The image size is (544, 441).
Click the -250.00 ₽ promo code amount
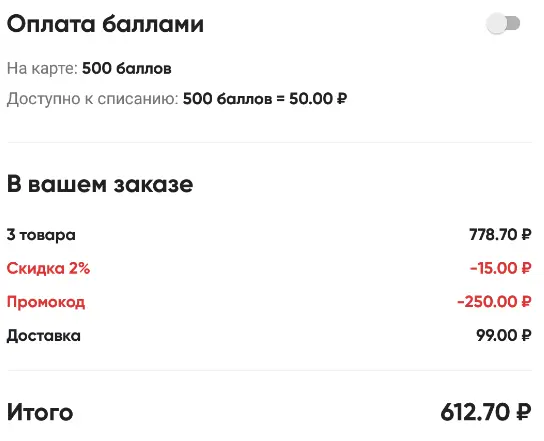click(x=494, y=302)
